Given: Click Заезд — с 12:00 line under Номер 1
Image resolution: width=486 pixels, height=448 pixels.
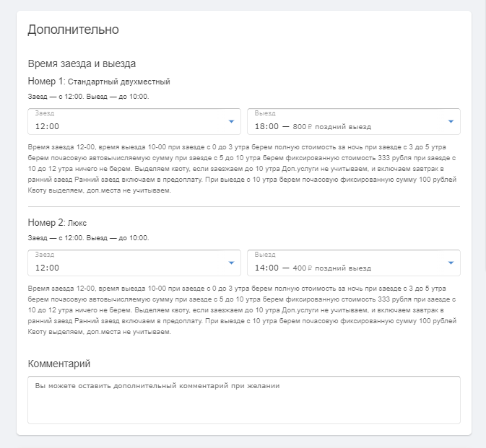Looking at the screenshot, I should pyautogui.click(x=88, y=97).
